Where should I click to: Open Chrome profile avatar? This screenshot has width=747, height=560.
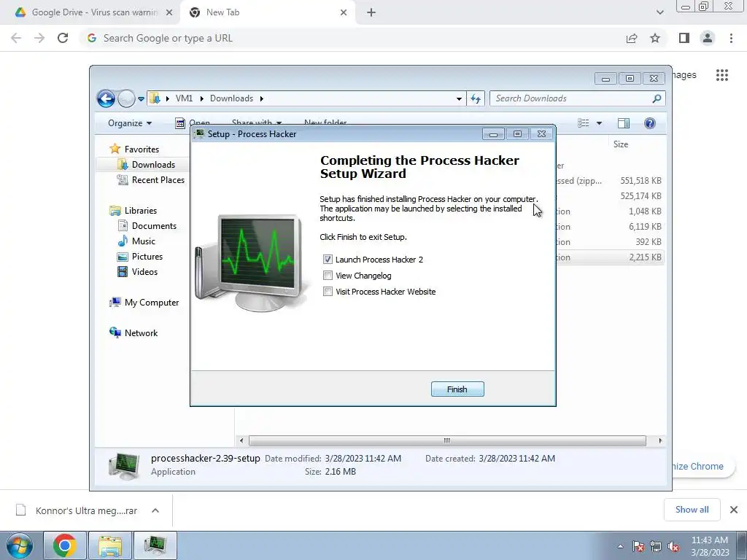pyautogui.click(x=708, y=38)
